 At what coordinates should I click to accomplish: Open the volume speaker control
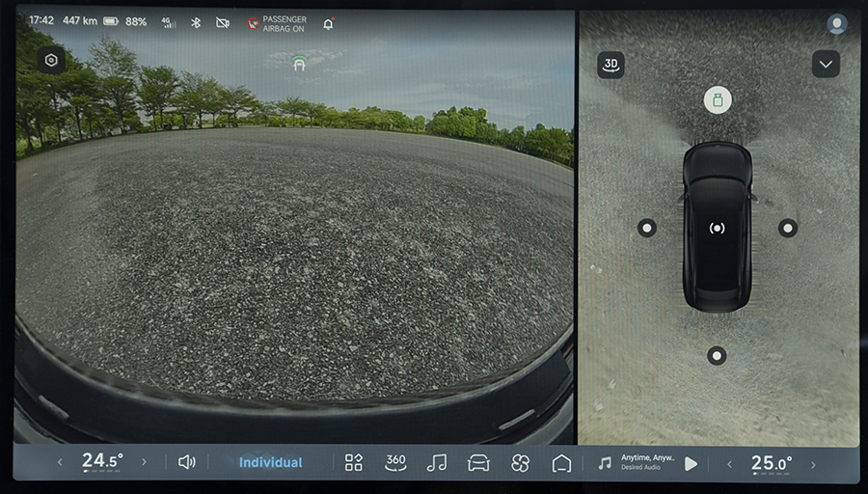click(186, 463)
